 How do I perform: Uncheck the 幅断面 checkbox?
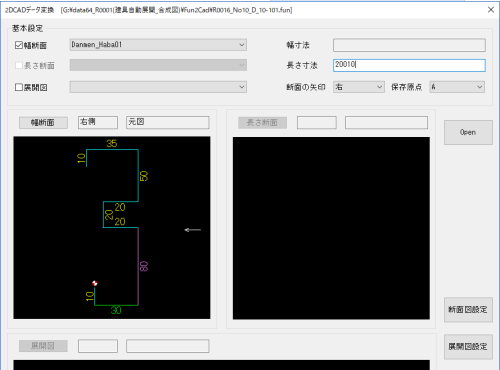point(19,45)
